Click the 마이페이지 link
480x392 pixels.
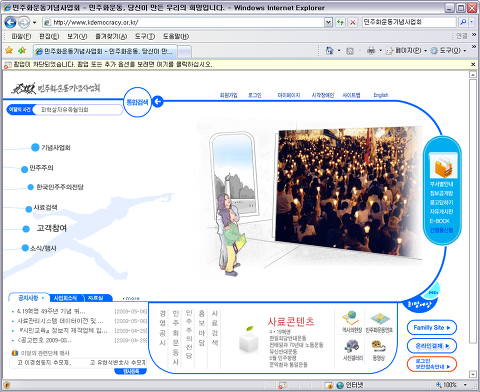tap(289, 95)
